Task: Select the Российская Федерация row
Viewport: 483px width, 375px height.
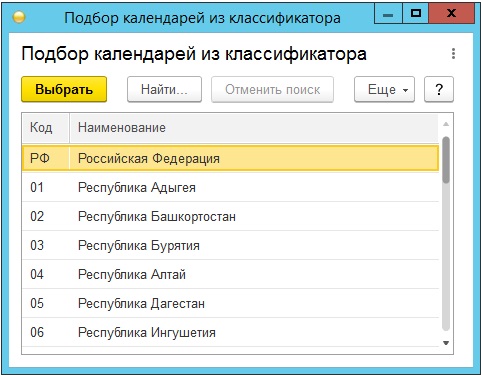Action: (230, 158)
